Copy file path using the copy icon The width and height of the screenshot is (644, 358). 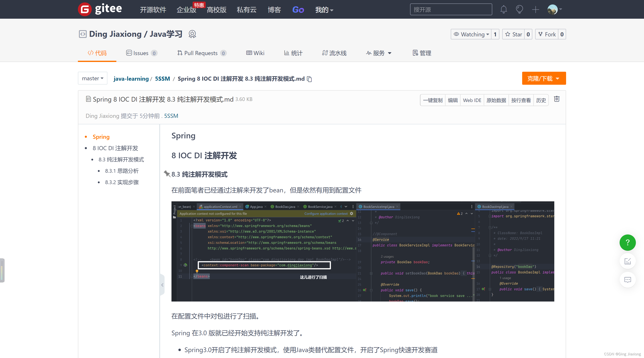point(310,79)
